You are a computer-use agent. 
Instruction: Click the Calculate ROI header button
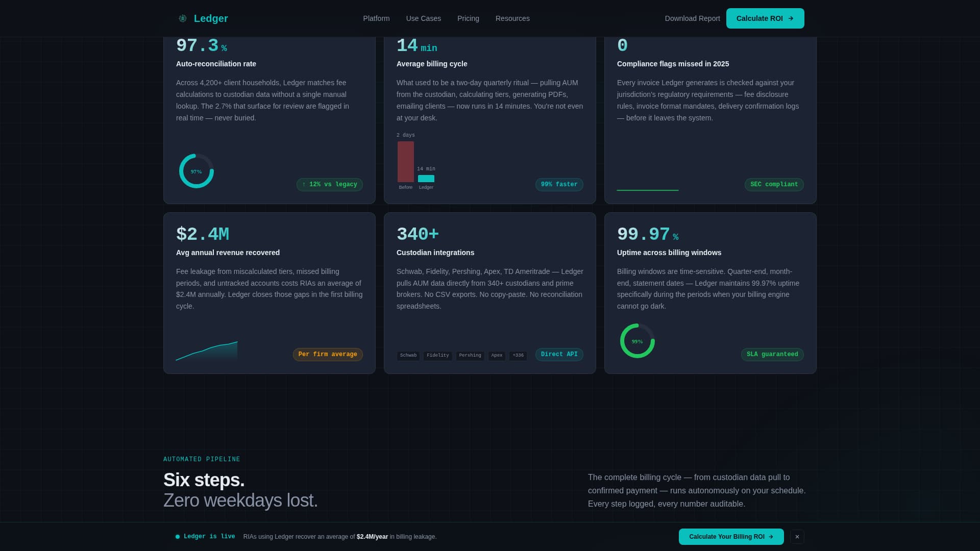point(765,18)
